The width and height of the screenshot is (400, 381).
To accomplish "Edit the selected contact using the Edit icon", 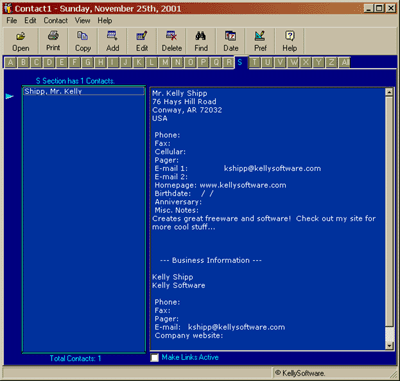I will coord(142,41).
